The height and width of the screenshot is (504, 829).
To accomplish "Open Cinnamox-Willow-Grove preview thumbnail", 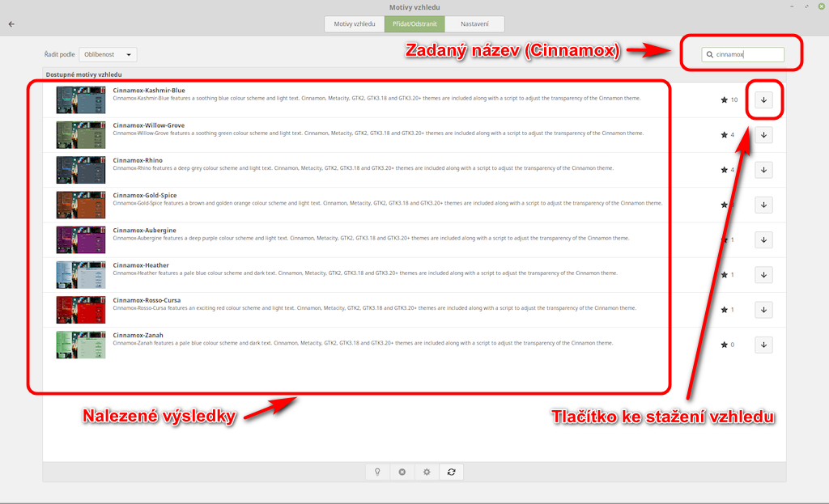I will tap(81, 135).
